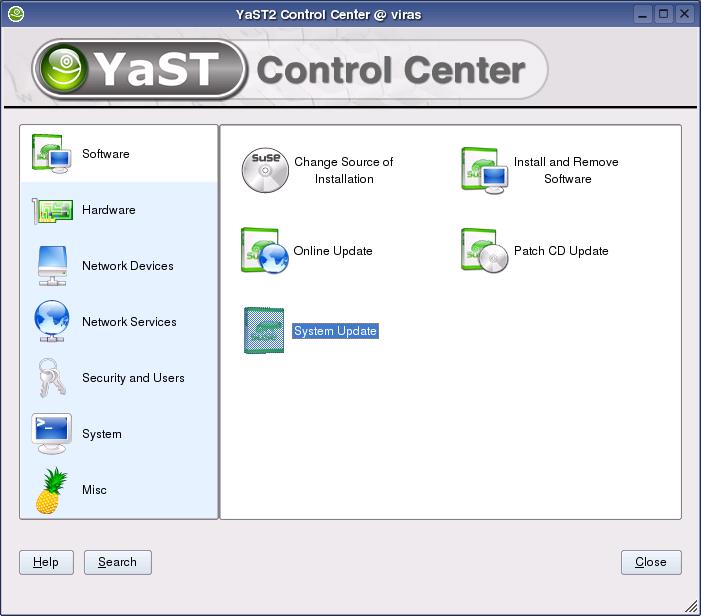Screen dimensions: 701x616
Task: Click the Patch CD Update text
Action: 561,251
